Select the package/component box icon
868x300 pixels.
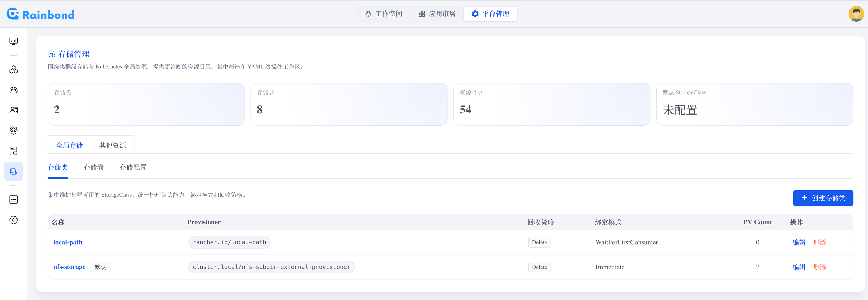tap(14, 130)
